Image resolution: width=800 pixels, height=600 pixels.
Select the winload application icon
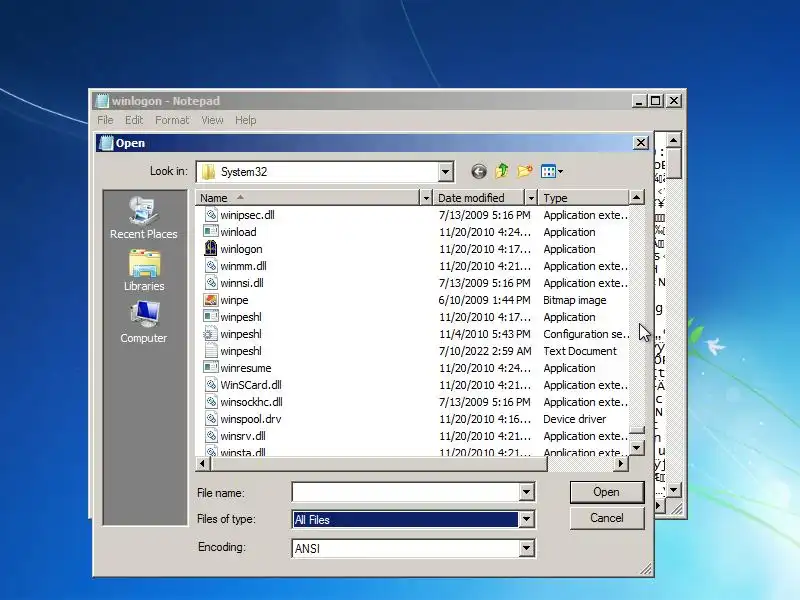tap(211, 232)
